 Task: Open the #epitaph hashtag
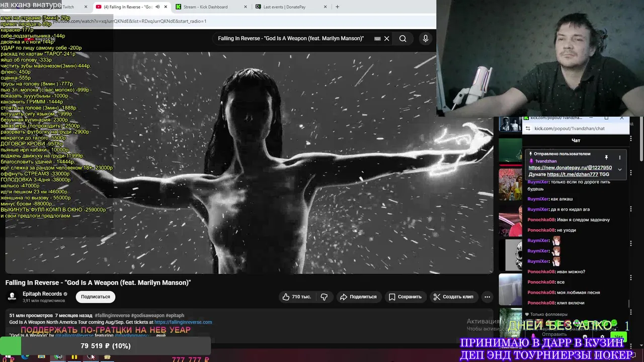175,315
